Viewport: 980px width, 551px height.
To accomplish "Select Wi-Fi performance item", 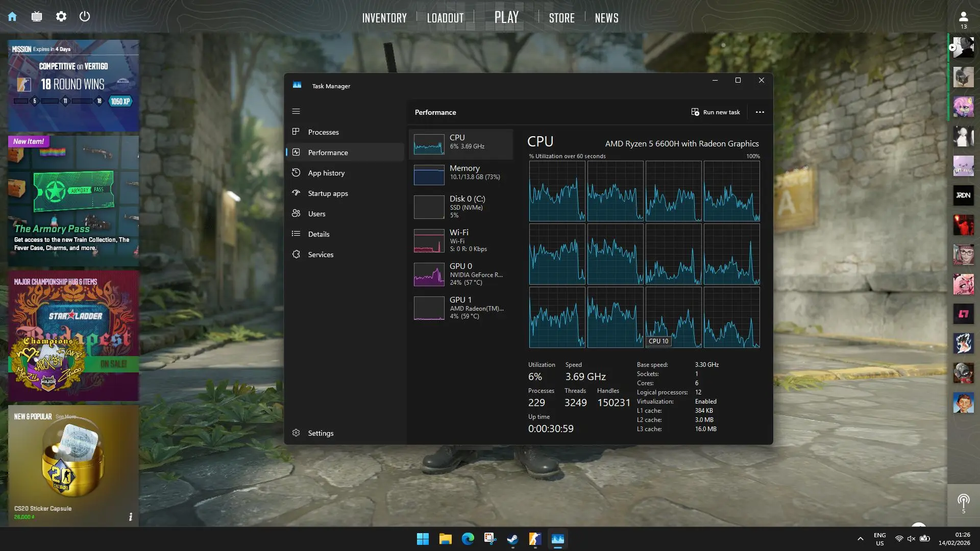I will (461, 240).
